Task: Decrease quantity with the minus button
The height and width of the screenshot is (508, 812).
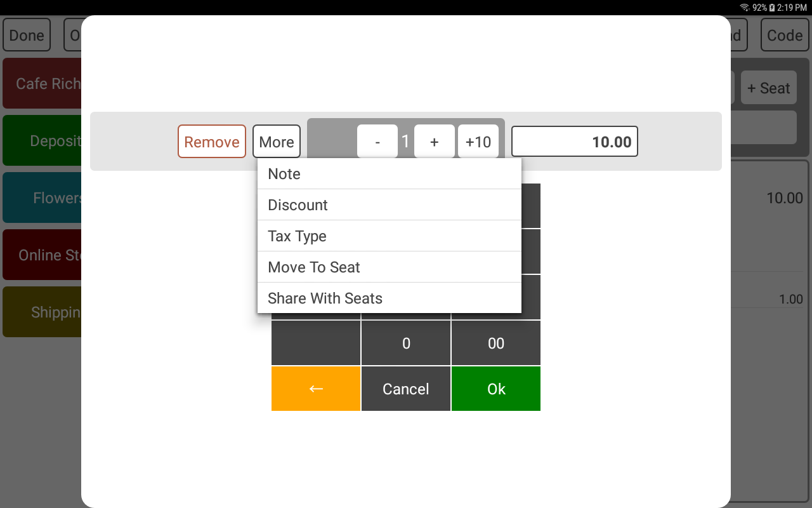Action: coord(377,141)
